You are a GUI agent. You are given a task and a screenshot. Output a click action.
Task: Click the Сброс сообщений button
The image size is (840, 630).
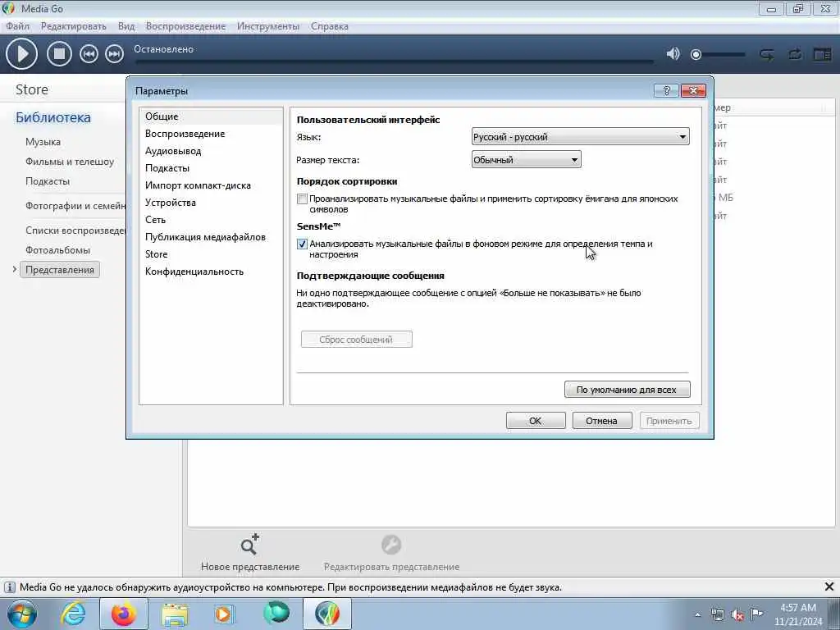coord(357,340)
